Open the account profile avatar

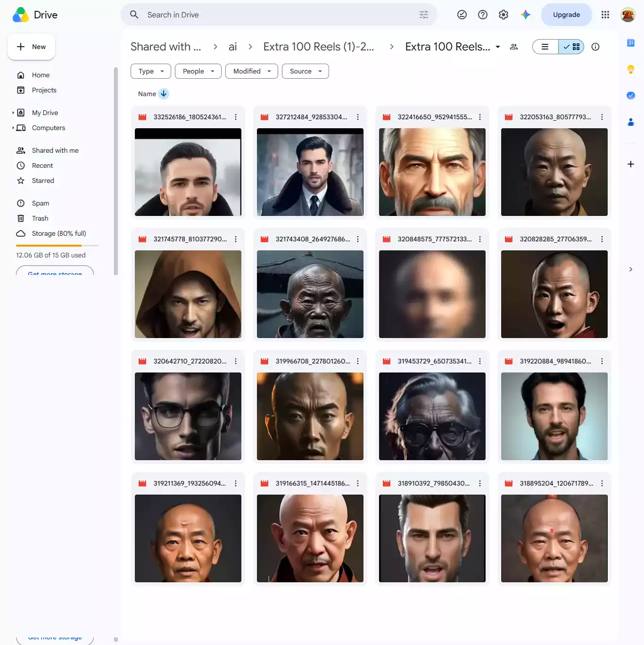tap(628, 15)
